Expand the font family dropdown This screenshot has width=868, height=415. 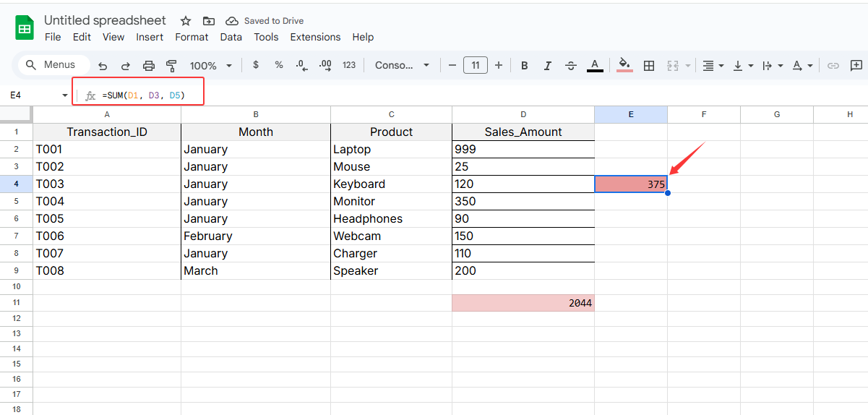tap(402, 66)
